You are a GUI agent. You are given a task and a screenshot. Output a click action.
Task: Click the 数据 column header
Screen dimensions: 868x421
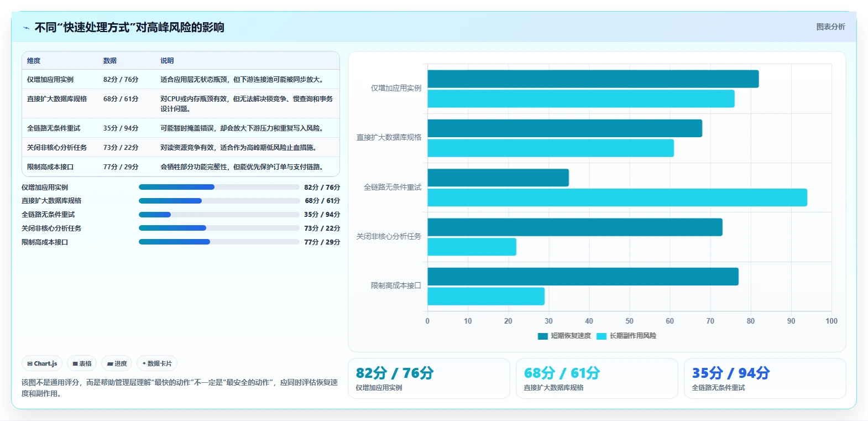[110, 61]
